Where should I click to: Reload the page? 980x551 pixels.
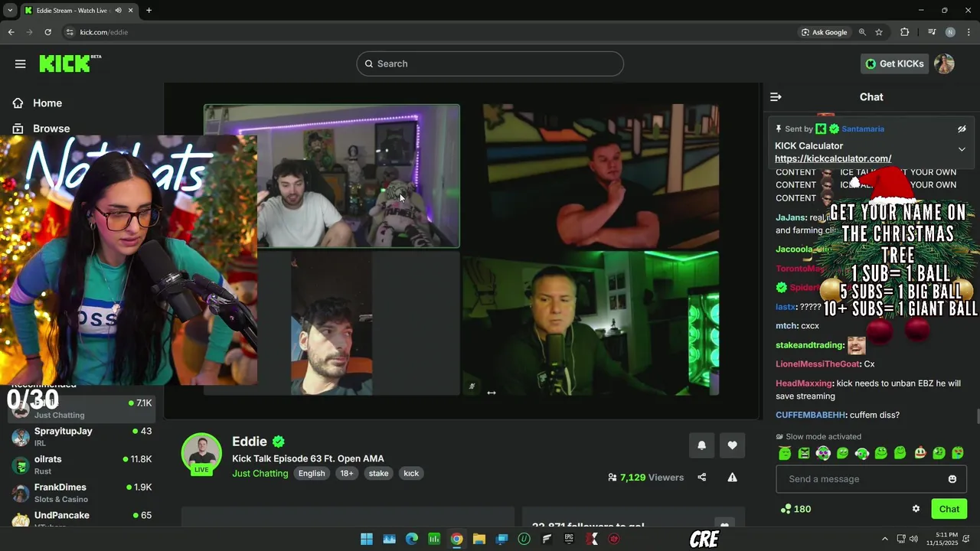[47, 32]
